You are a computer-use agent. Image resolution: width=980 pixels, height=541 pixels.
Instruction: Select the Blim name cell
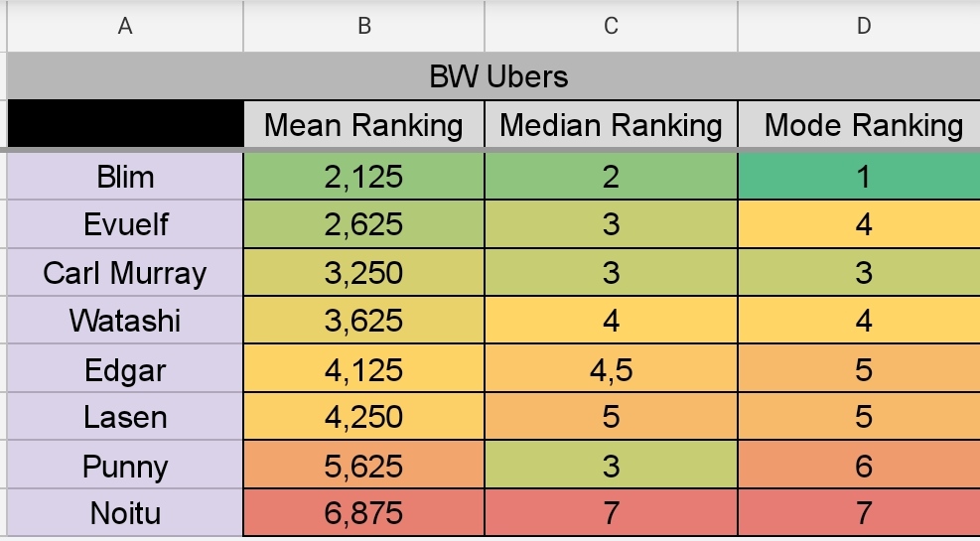(x=125, y=176)
